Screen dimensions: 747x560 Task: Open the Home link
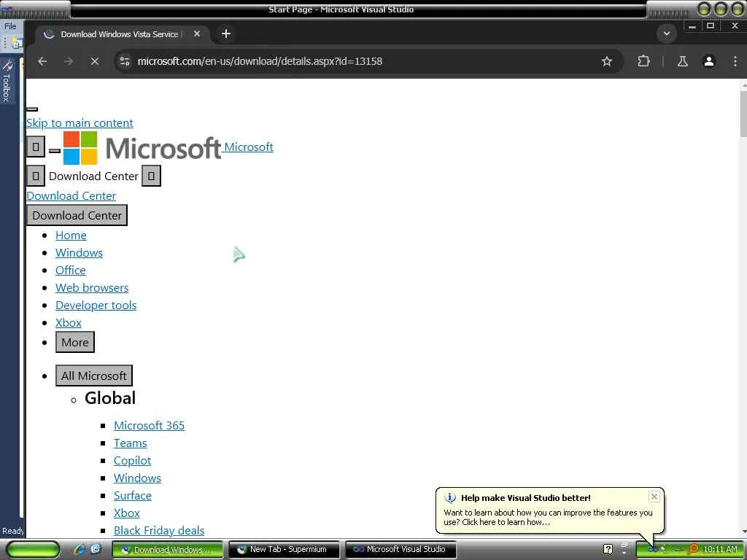(71, 236)
